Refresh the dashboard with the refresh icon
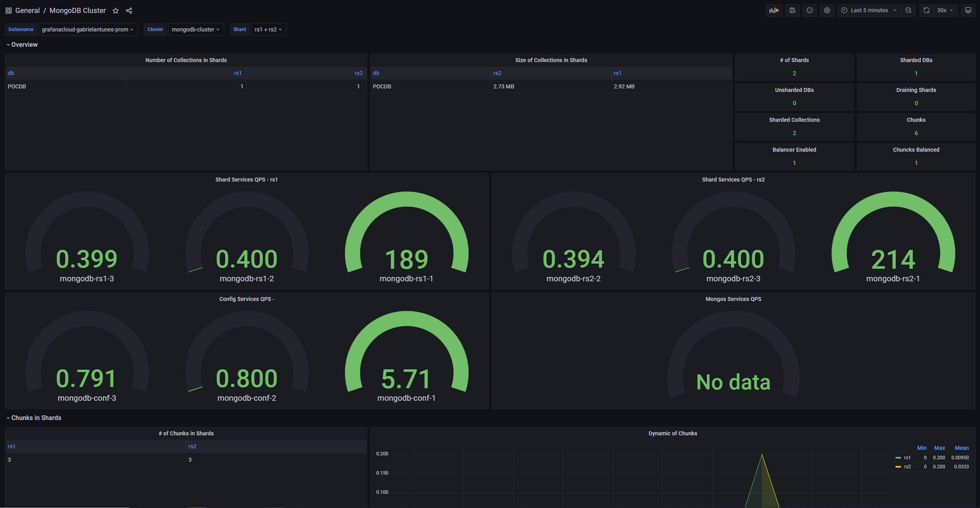Screen dimensions: 980x508 point(926,11)
